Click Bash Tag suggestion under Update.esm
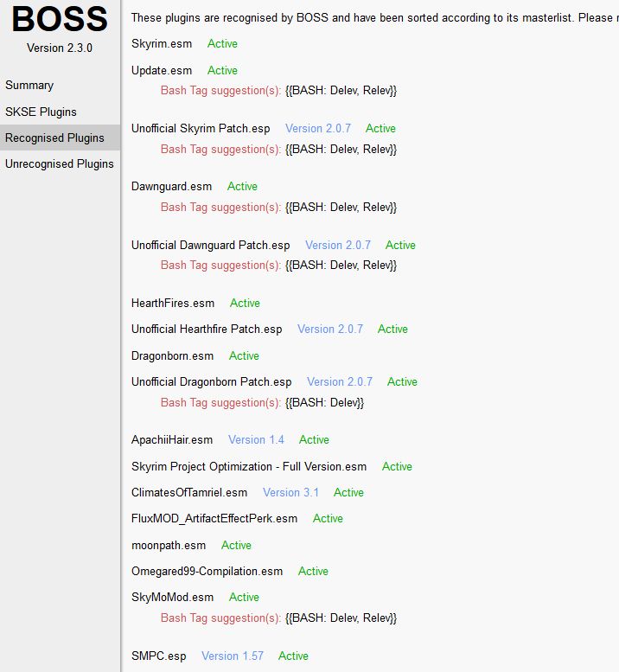619x672 pixels. (278, 91)
